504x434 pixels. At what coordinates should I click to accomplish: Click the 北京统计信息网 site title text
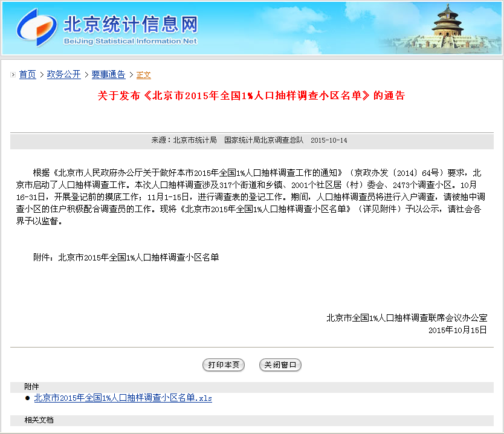click(x=131, y=24)
